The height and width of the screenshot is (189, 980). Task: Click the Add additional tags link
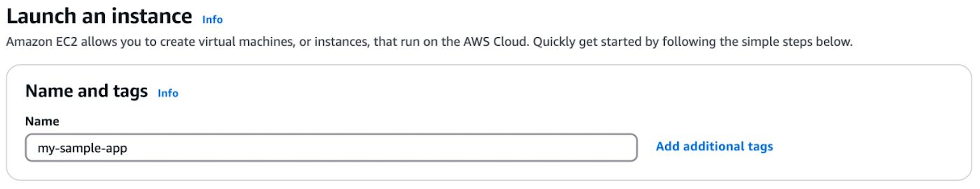coord(714,147)
